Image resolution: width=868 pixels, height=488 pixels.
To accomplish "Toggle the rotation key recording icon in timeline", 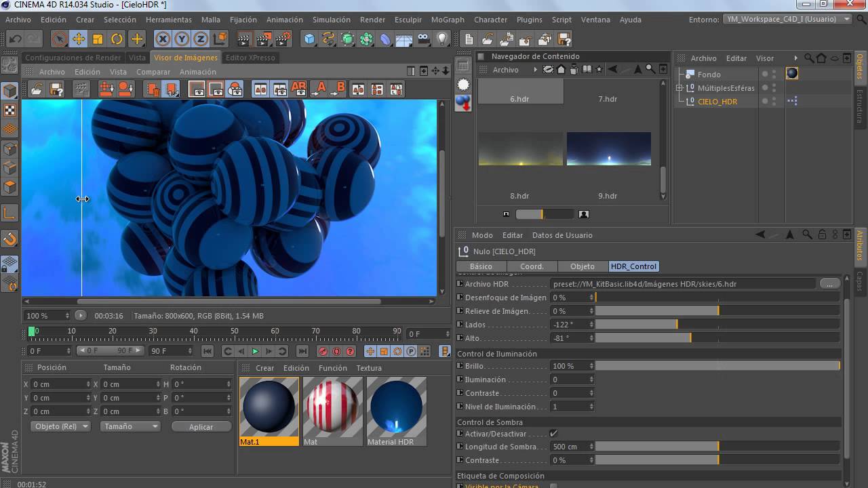I will coord(397,351).
